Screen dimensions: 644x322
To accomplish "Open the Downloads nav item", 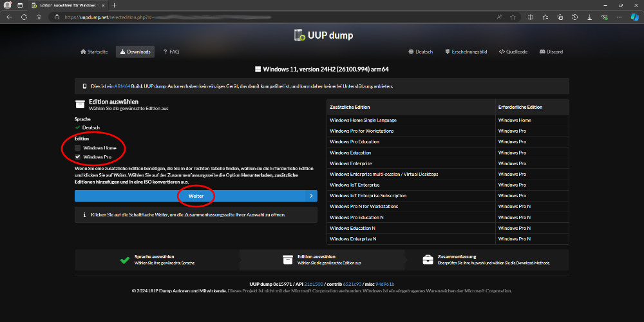I will point(135,52).
